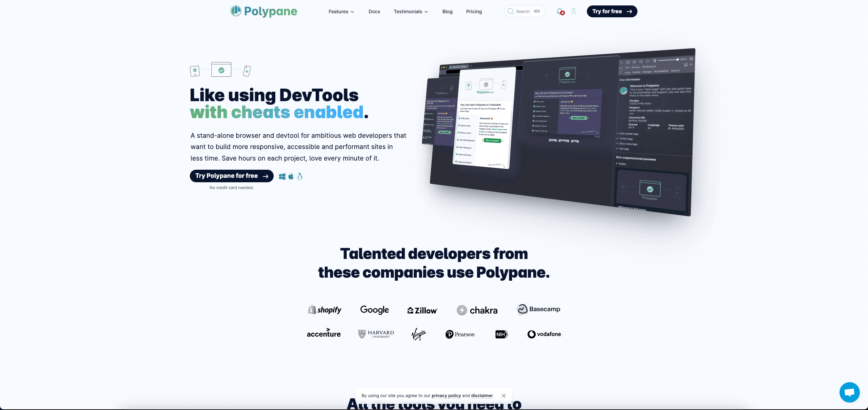Open the disclaimer link

482,396
